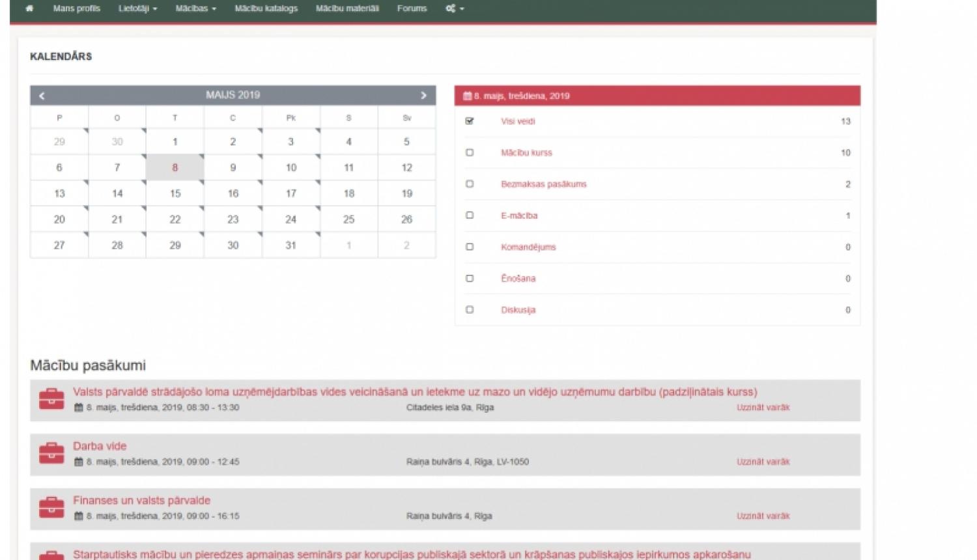Click briefcase icon for Finanses un valsts pārvalde
The height and width of the screenshot is (560, 977).
coord(51,507)
